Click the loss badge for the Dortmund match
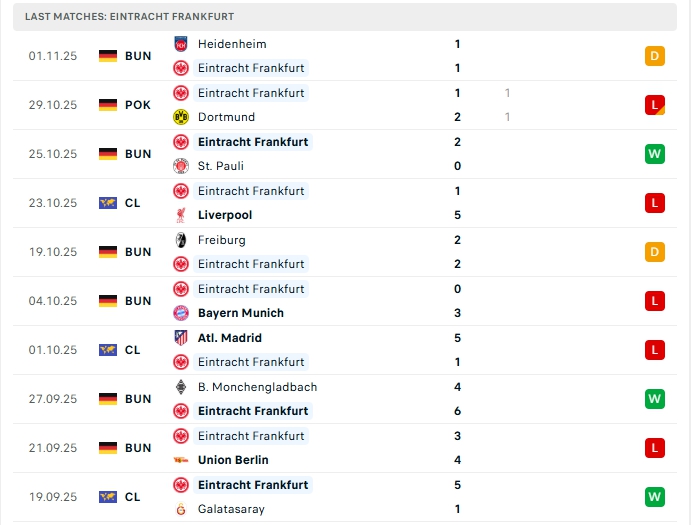Image resolution: width=691 pixels, height=525 pixels. 655,105
